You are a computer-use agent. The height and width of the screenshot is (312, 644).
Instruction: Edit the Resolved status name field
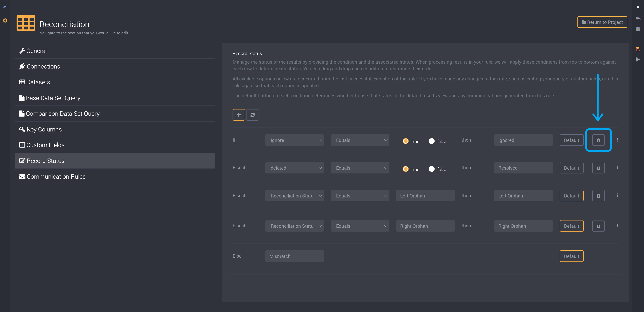coord(523,168)
